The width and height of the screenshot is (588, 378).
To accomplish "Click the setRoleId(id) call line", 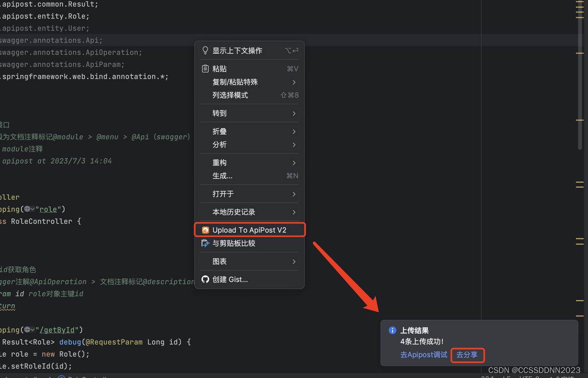I will tap(36, 366).
